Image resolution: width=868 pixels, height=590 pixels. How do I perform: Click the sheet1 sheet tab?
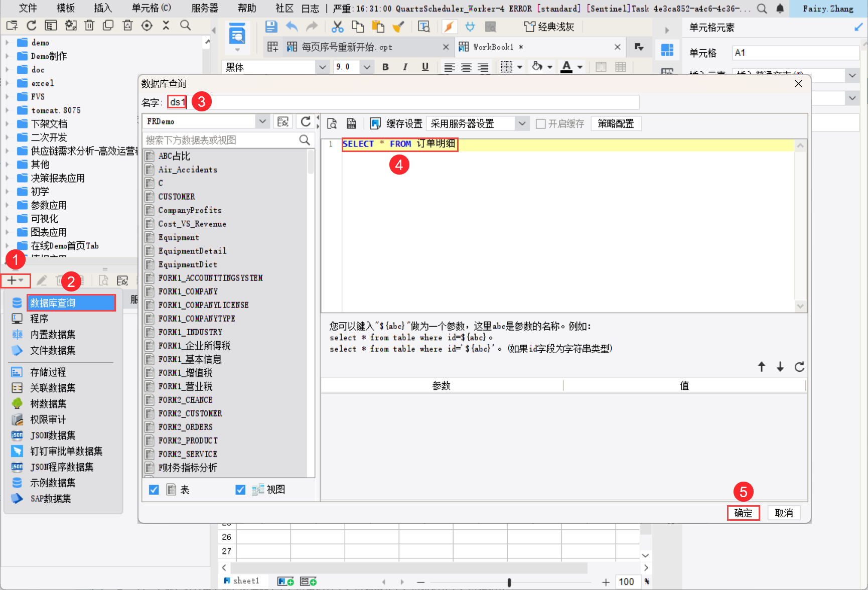pos(246,581)
